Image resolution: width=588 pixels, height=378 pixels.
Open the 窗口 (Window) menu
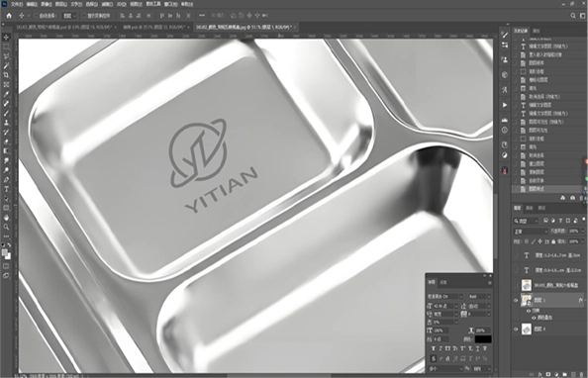point(170,4)
